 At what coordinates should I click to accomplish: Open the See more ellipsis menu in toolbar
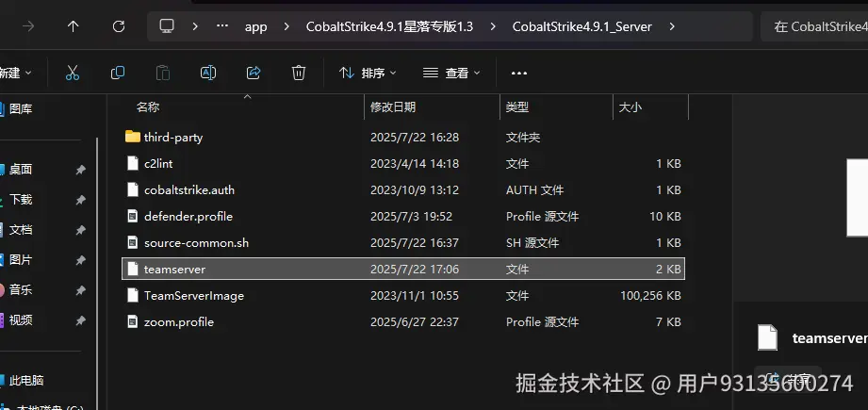[518, 73]
